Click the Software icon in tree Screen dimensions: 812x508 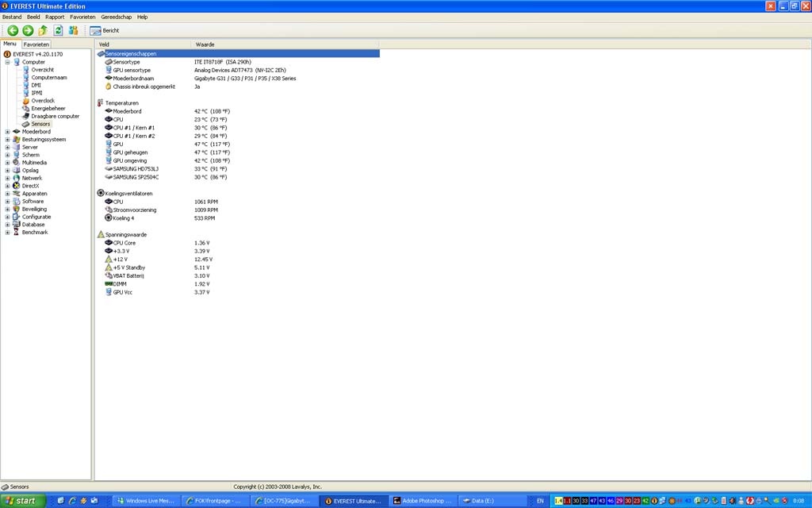[x=17, y=202]
